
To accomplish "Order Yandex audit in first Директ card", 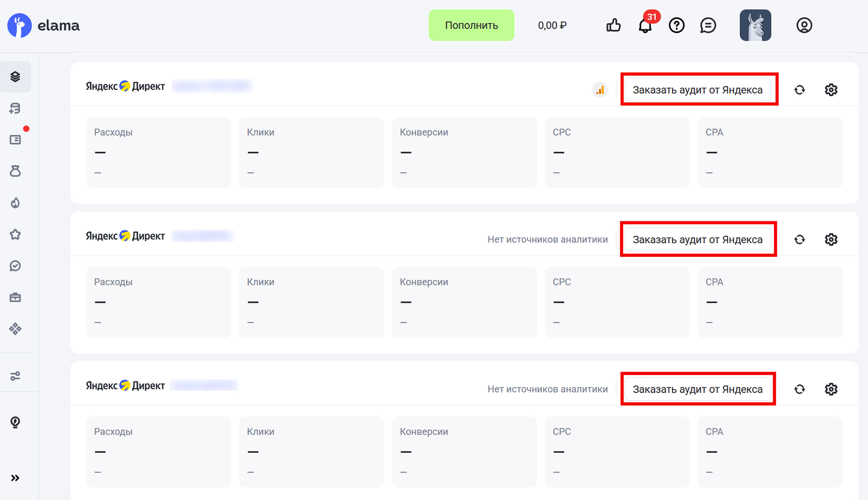I will point(698,90).
